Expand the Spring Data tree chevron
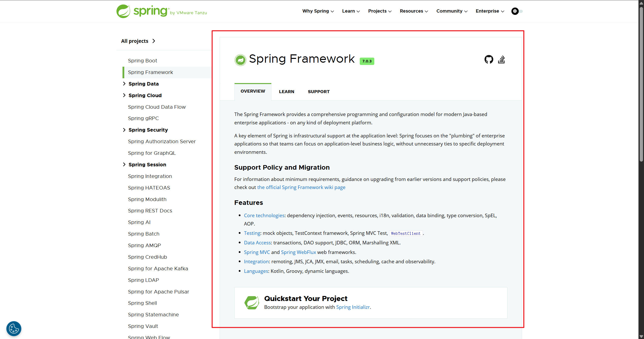Viewport: 644px width, 339px height. tap(124, 84)
